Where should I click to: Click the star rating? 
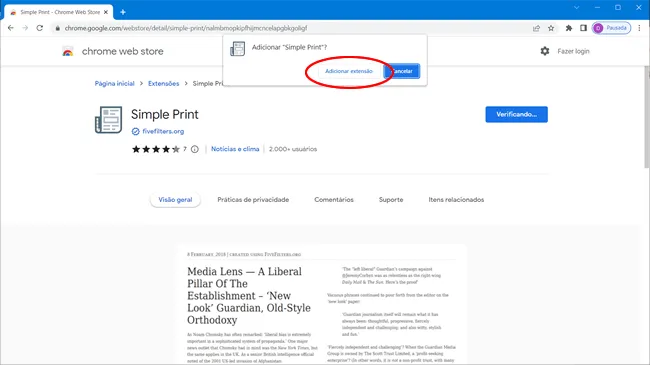click(x=156, y=149)
